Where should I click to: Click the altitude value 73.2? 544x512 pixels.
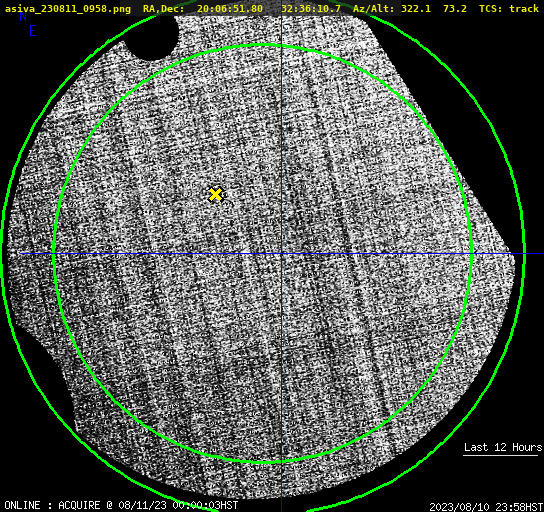click(454, 8)
